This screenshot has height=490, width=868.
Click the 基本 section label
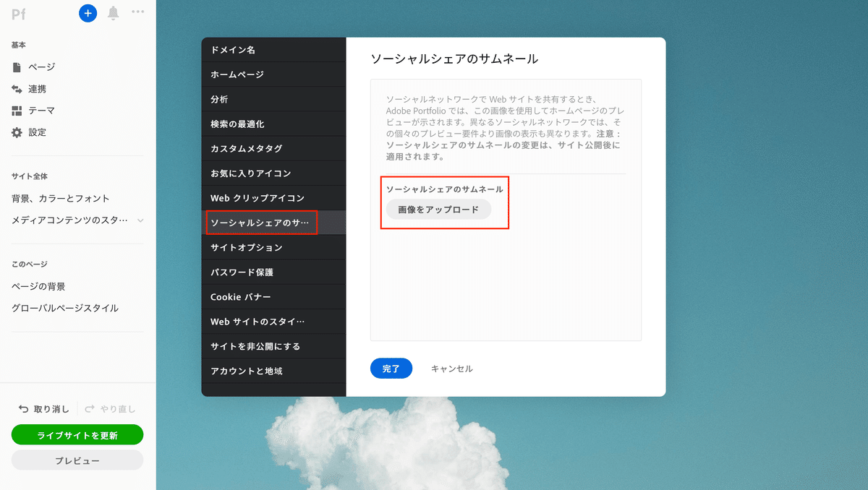click(x=19, y=45)
